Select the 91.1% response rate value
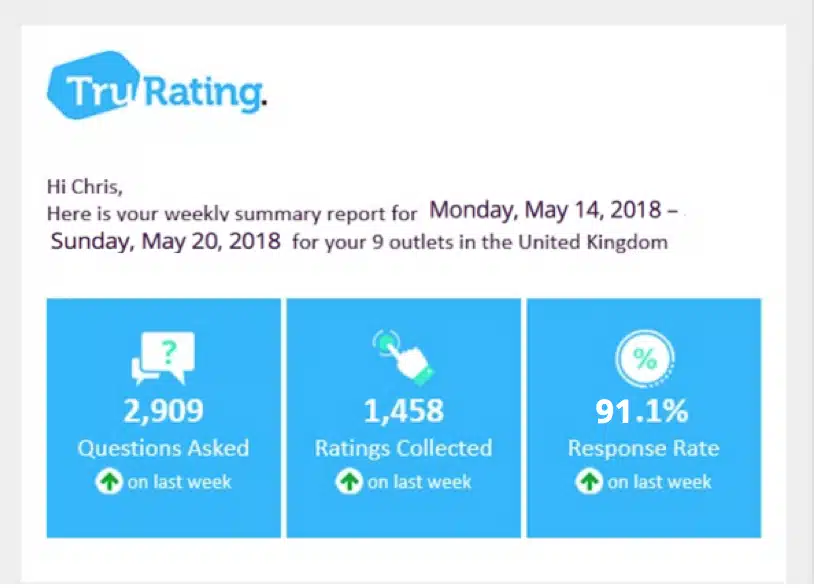The height and width of the screenshot is (588, 814). pos(643,411)
